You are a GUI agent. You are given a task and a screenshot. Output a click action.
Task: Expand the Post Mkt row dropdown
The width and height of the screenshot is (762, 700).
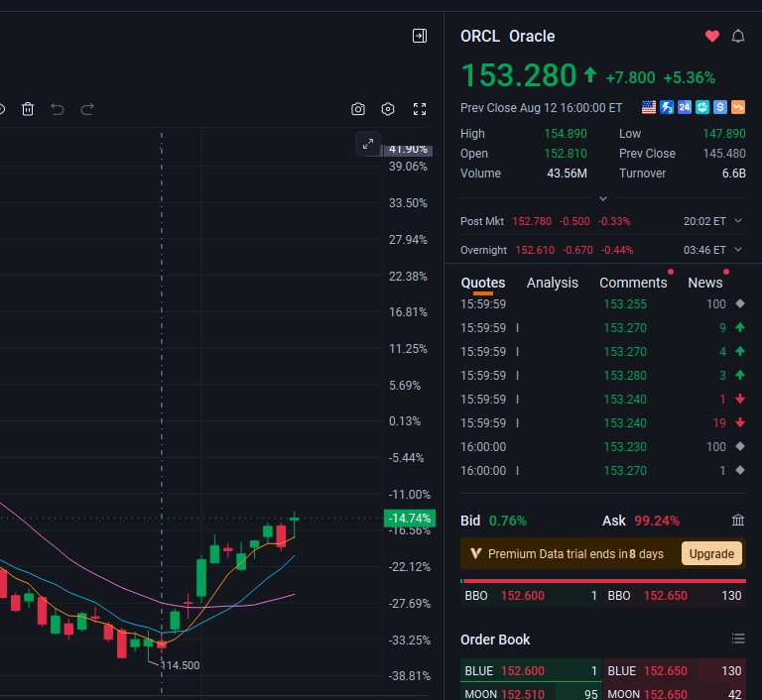tap(738, 221)
